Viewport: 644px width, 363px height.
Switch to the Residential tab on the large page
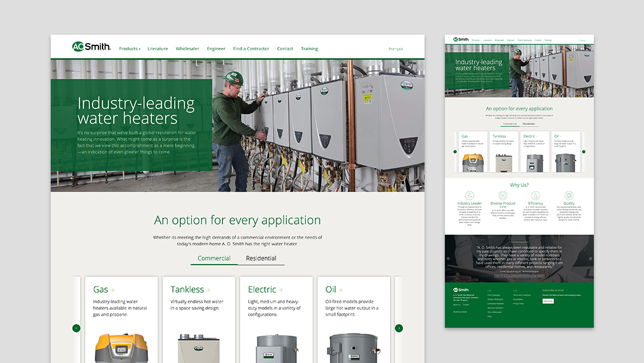[261, 259]
